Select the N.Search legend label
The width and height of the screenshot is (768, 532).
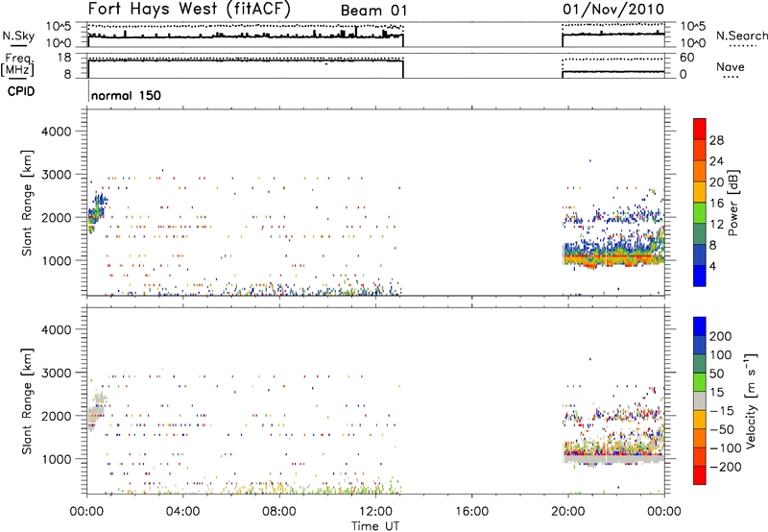coord(741,36)
